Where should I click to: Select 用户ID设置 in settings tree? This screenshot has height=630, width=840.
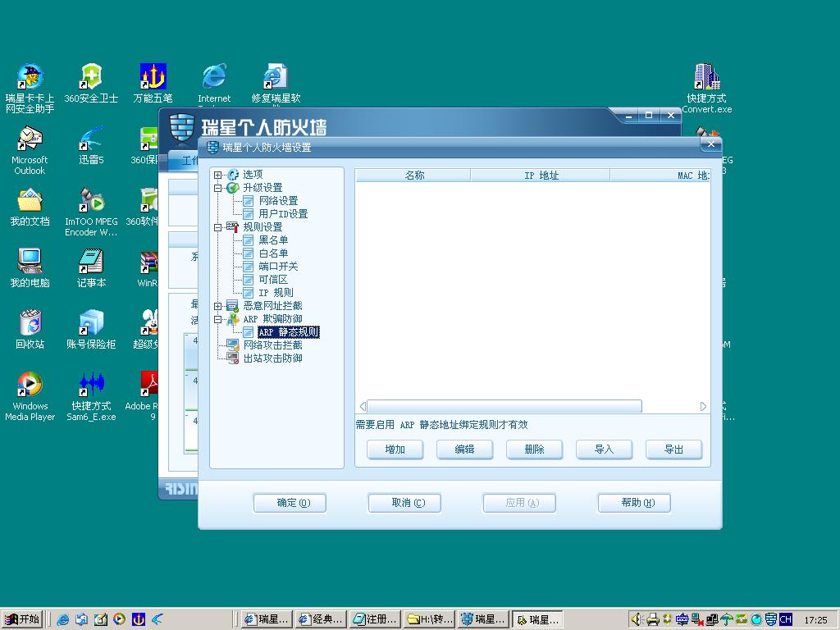click(283, 214)
